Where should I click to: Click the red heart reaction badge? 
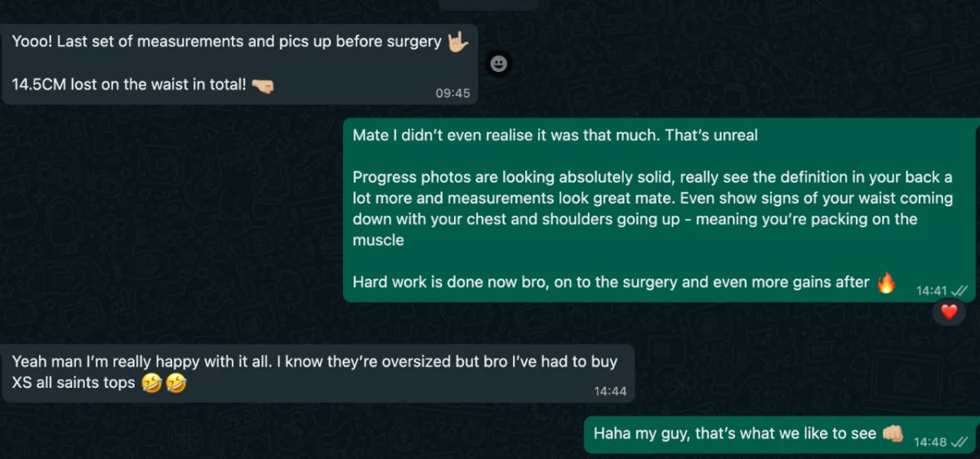tap(949, 311)
